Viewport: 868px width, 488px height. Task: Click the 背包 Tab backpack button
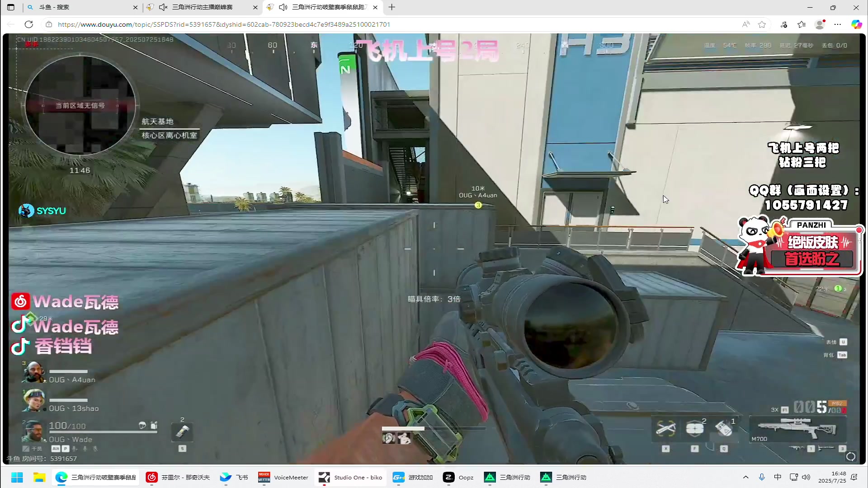[835, 355]
